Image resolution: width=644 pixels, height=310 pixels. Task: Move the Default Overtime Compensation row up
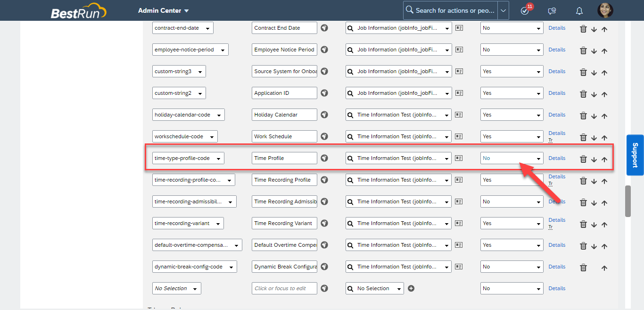coord(604,246)
